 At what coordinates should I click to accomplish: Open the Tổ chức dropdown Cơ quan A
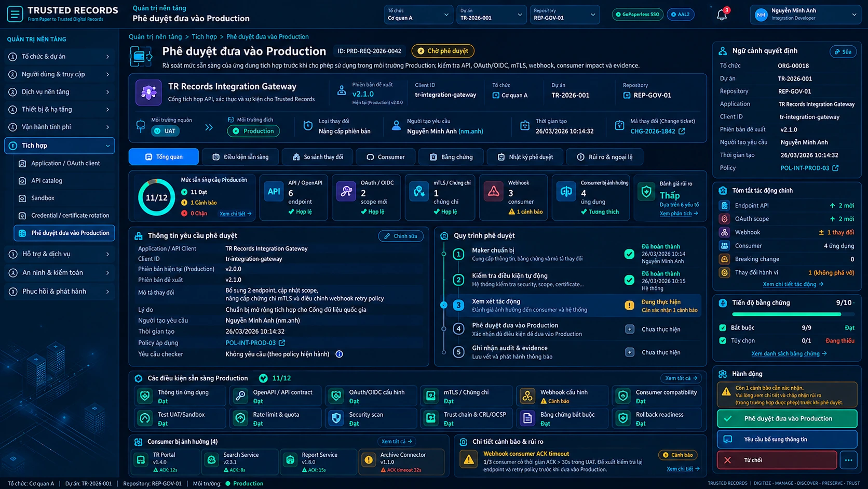pos(418,15)
